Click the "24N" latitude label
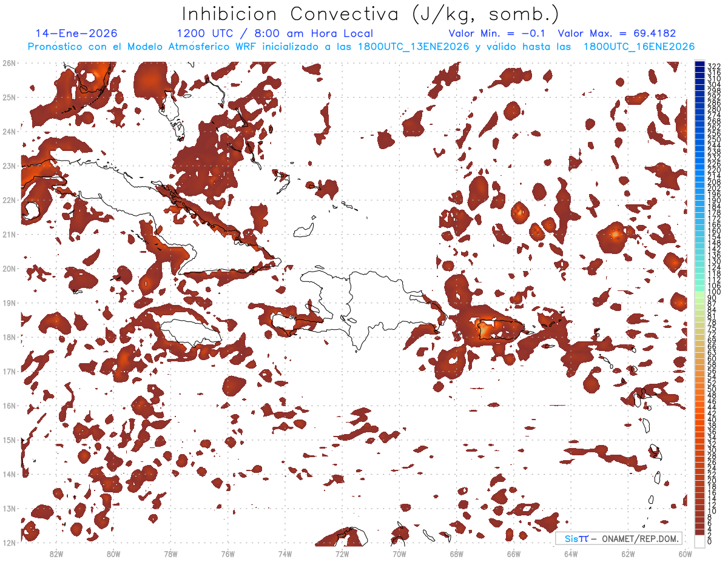This screenshot has width=728, height=562. pos(9,132)
